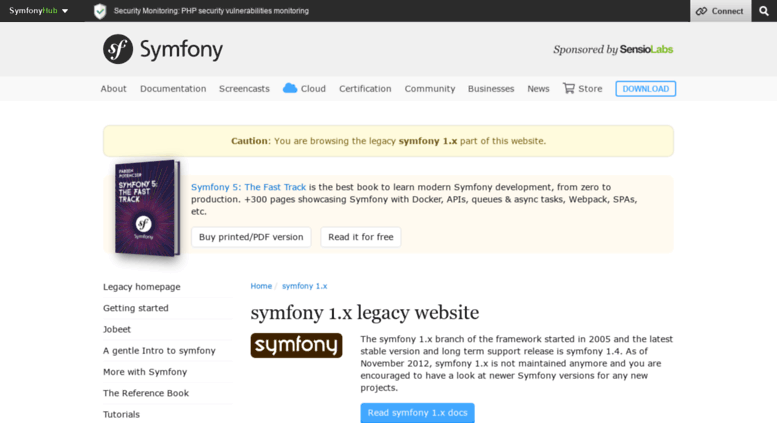Click the Cloud icon in navigation
The image size is (777, 423).
[x=290, y=88]
